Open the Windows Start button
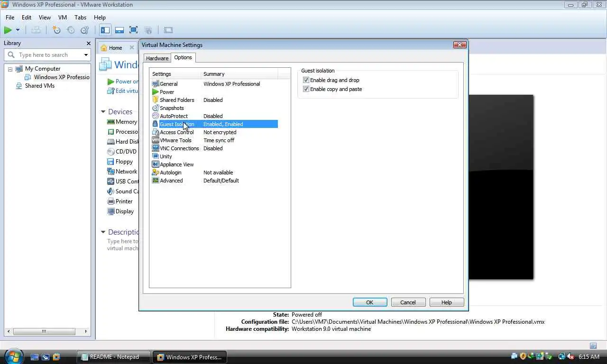 pyautogui.click(x=13, y=356)
